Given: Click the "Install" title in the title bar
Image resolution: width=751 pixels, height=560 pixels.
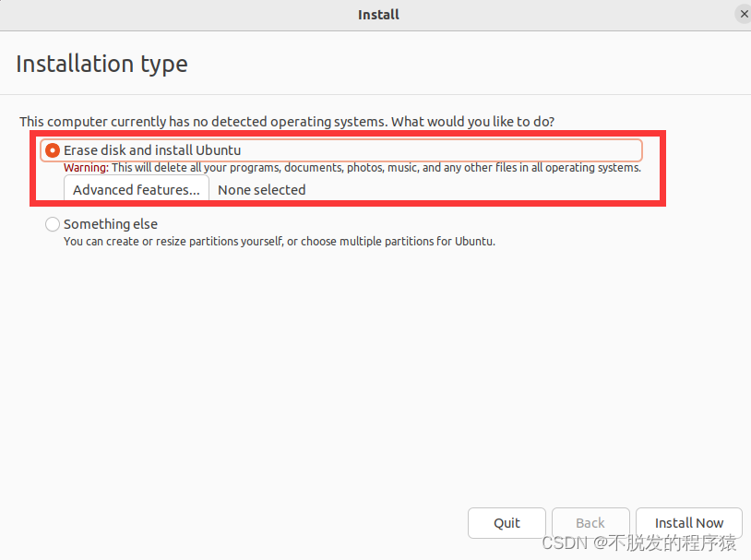Looking at the screenshot, I should tap(378, 15).
